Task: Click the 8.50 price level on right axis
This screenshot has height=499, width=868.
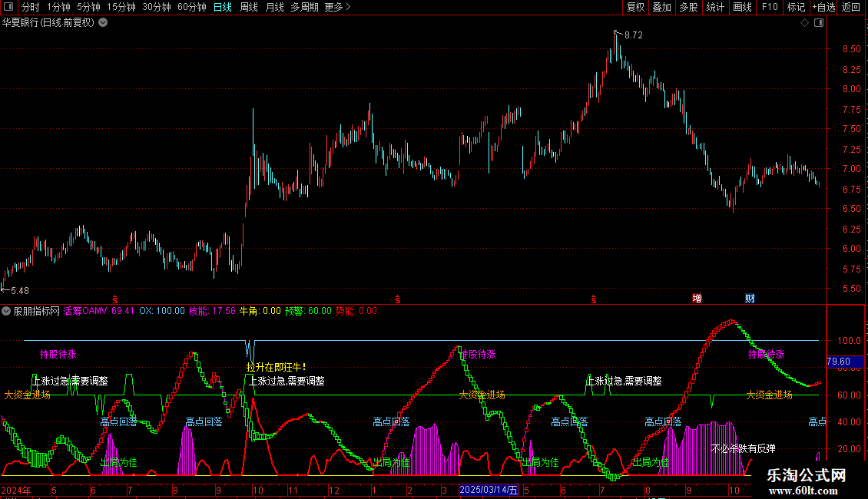Action: [x=851, y=48]
